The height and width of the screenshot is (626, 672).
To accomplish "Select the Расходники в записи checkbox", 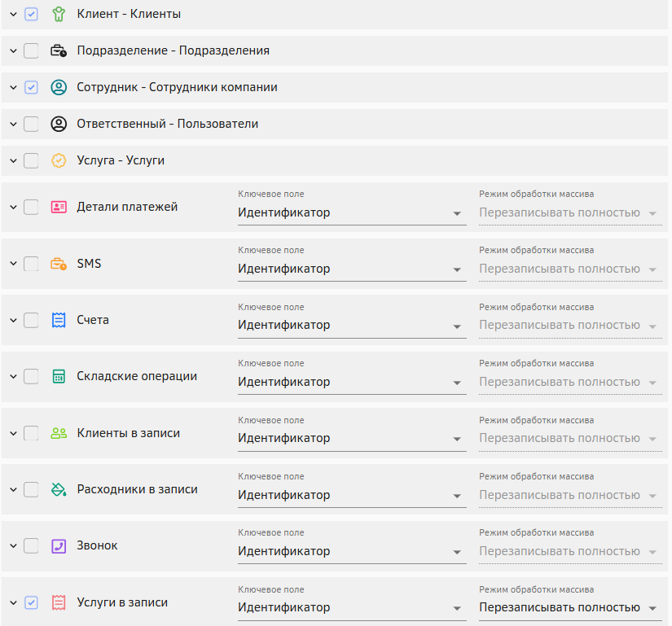I will [31, 489].
